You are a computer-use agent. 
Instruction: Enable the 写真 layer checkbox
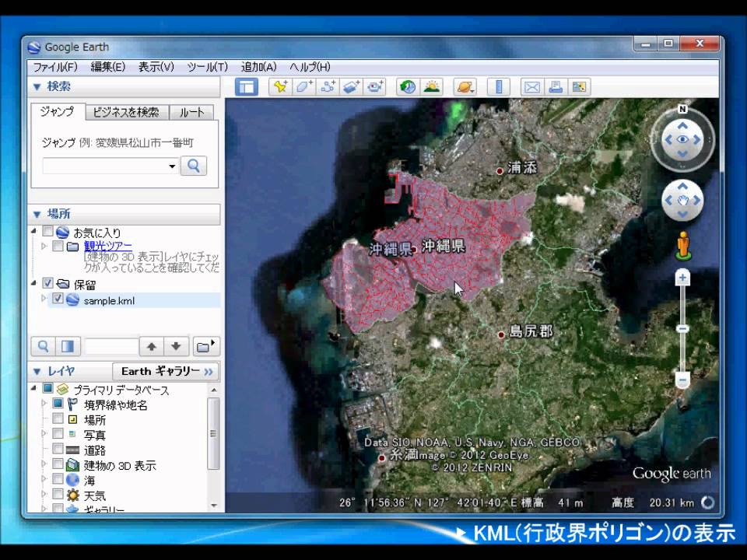58,434
